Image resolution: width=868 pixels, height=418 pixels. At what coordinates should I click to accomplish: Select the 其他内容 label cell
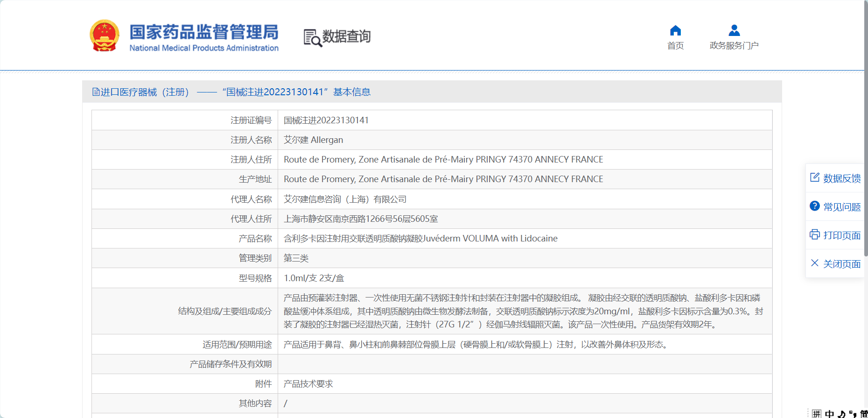pyautogui.click(x=185, y=403)
